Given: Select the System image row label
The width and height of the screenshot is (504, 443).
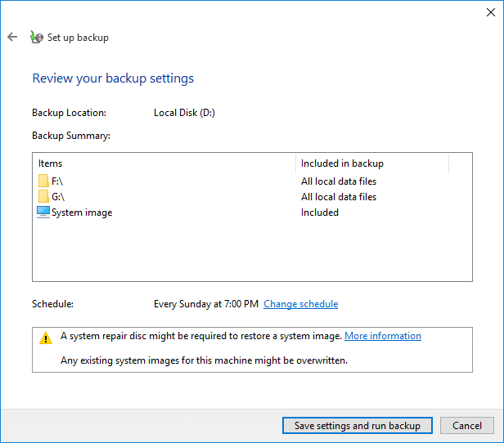Looking at the screenshot, I should click(x=82, y=213).
